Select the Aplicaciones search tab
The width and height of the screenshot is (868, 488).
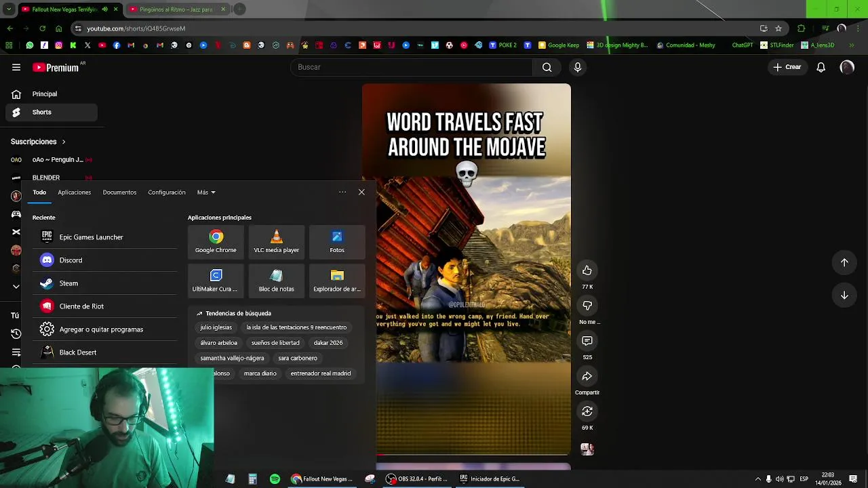point(74,192)
